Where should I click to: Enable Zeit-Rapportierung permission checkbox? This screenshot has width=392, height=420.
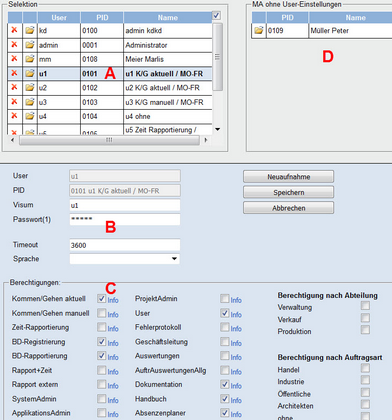coord(102,327)
